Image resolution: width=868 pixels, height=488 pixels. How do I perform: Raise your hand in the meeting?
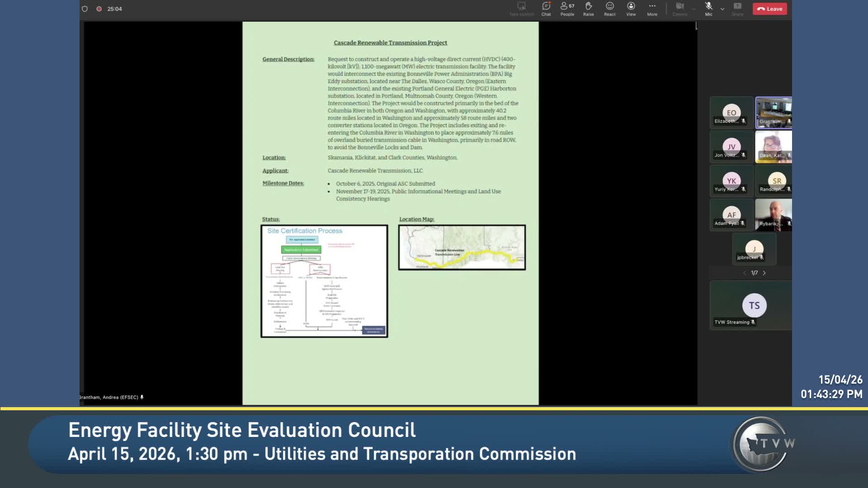(588, 9)
